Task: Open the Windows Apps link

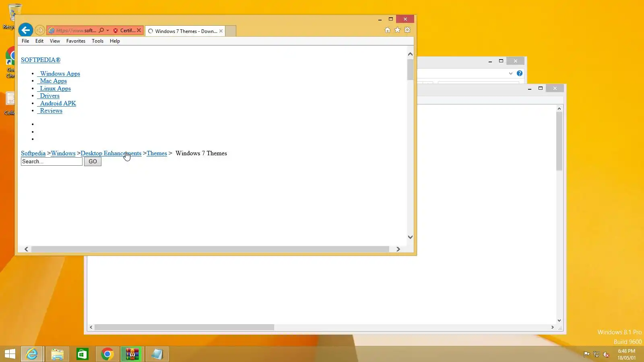Action: 59,74
